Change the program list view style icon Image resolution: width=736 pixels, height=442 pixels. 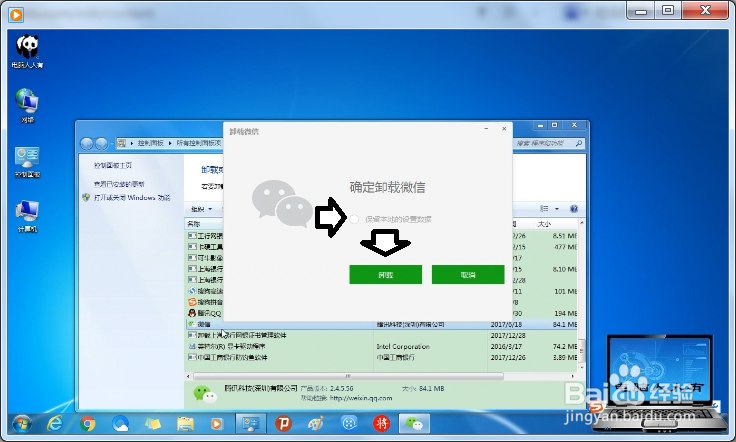click(x=544, y=209)
